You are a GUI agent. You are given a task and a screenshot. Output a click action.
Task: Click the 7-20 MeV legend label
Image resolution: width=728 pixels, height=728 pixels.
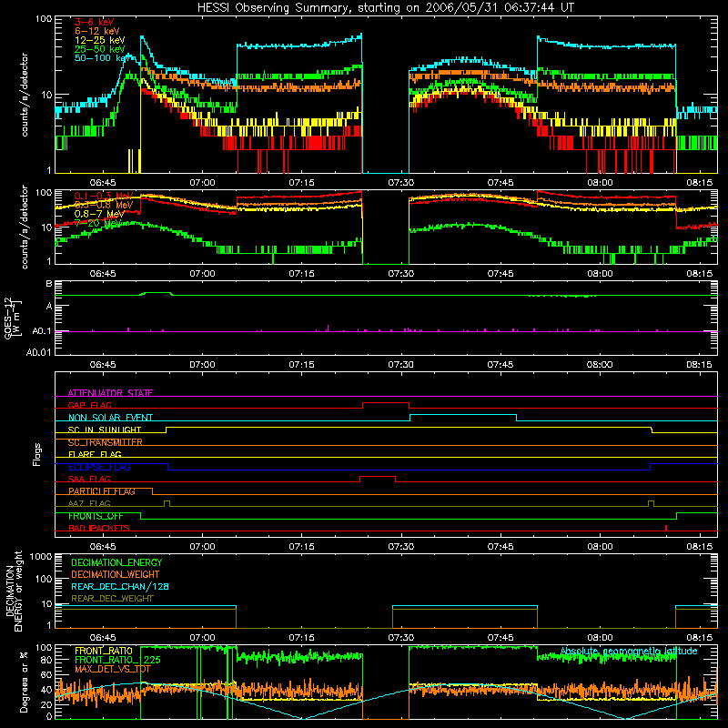pyautogui.click(x=98, y=223)
